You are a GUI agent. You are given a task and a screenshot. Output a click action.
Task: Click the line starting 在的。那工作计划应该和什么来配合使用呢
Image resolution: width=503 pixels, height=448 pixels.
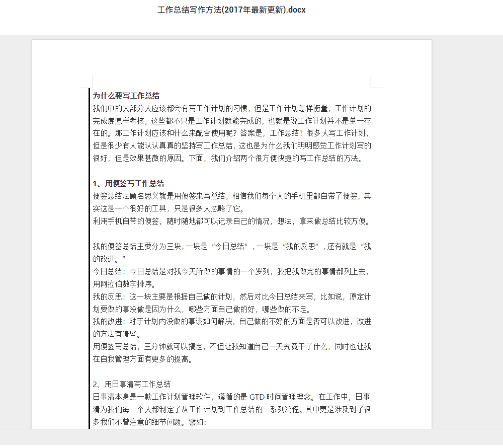pyautogui.click(x=231, y=133)
